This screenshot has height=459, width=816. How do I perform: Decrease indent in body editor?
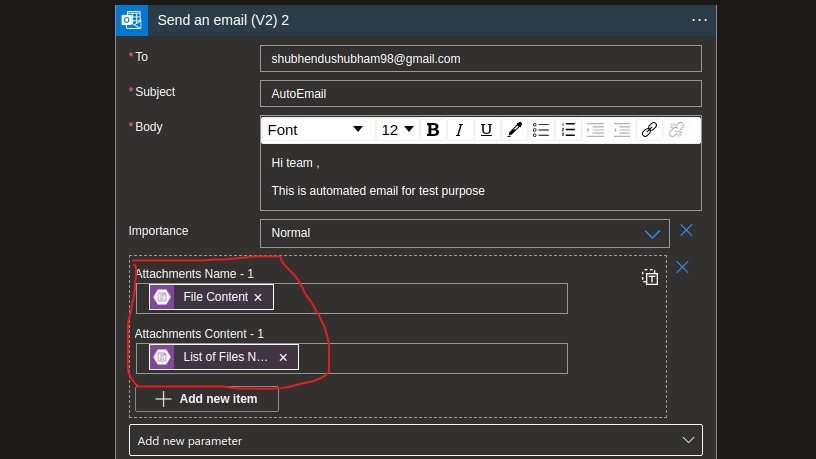[x=622, y=130]
